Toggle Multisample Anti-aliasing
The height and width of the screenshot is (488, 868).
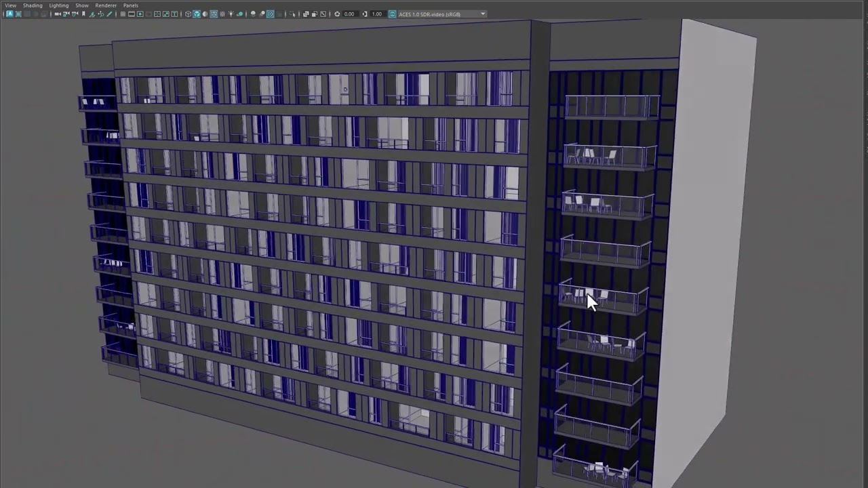click(x=271, y=14)
